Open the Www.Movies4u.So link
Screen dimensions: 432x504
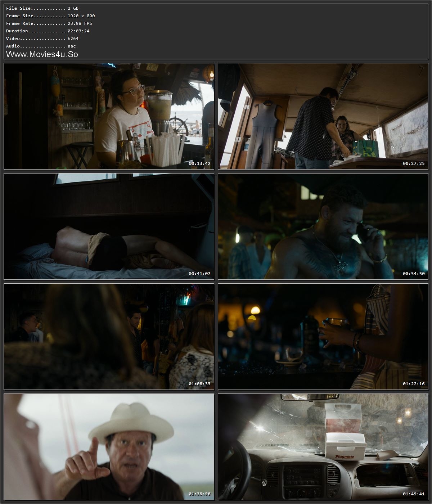point(42,54)
